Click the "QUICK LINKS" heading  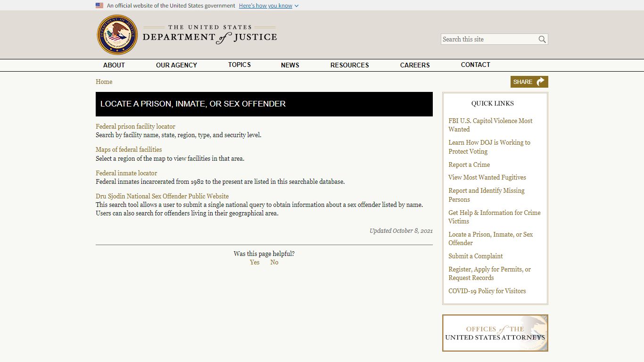[493, 103]
